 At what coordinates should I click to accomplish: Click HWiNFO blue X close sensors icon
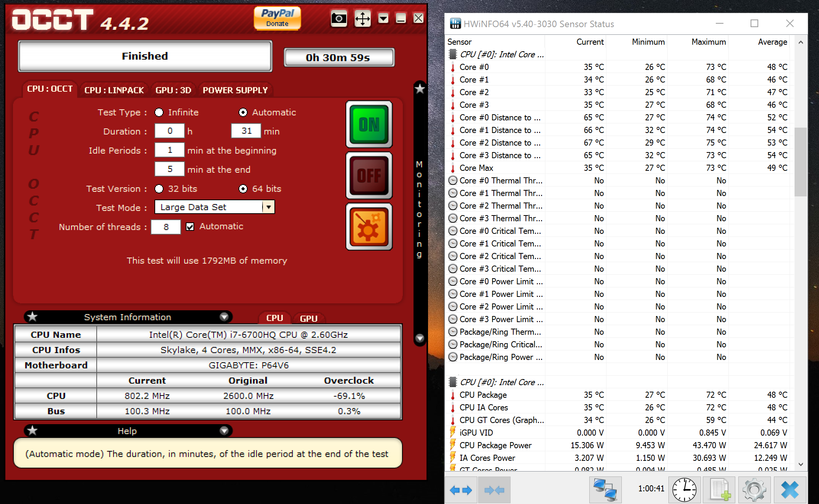(x=790, y=489)
